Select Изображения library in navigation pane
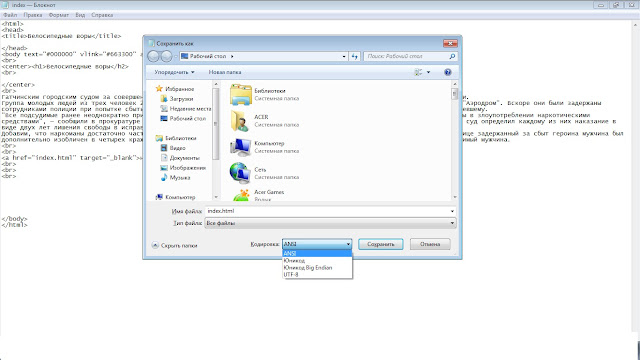This screenshot has height=360, width=640. pos(188,168)
